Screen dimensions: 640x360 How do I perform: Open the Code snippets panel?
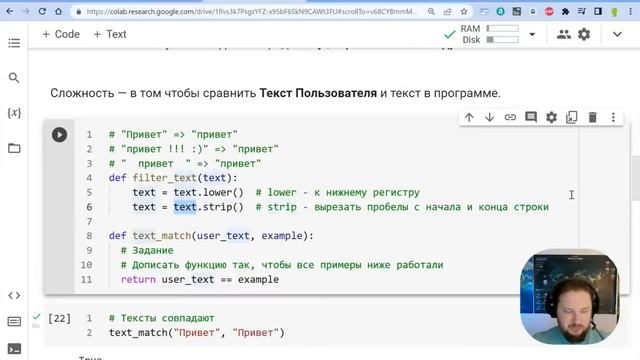(14, 295)
